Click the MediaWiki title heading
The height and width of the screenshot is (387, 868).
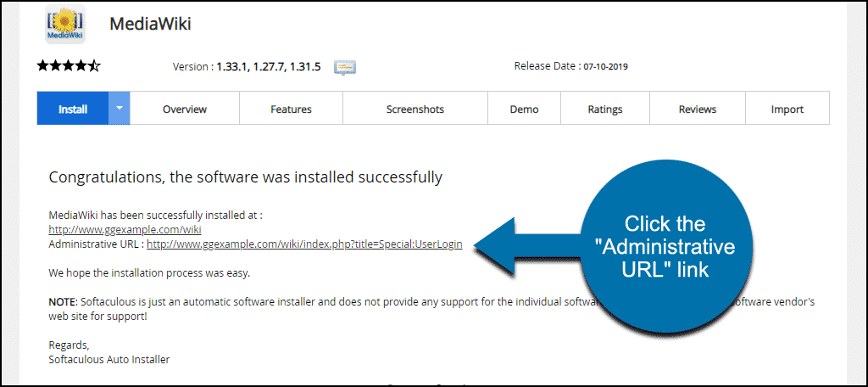pos(151,23)
